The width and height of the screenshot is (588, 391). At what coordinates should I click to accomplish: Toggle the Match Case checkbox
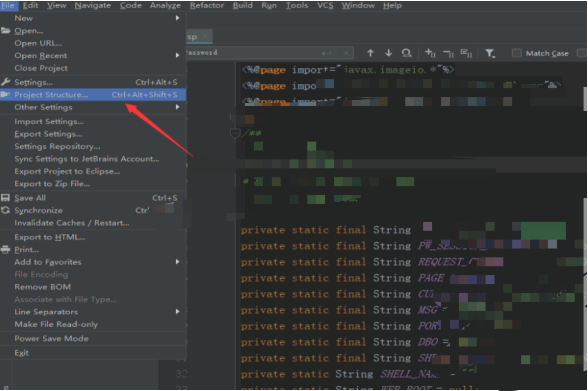[516, 53]
